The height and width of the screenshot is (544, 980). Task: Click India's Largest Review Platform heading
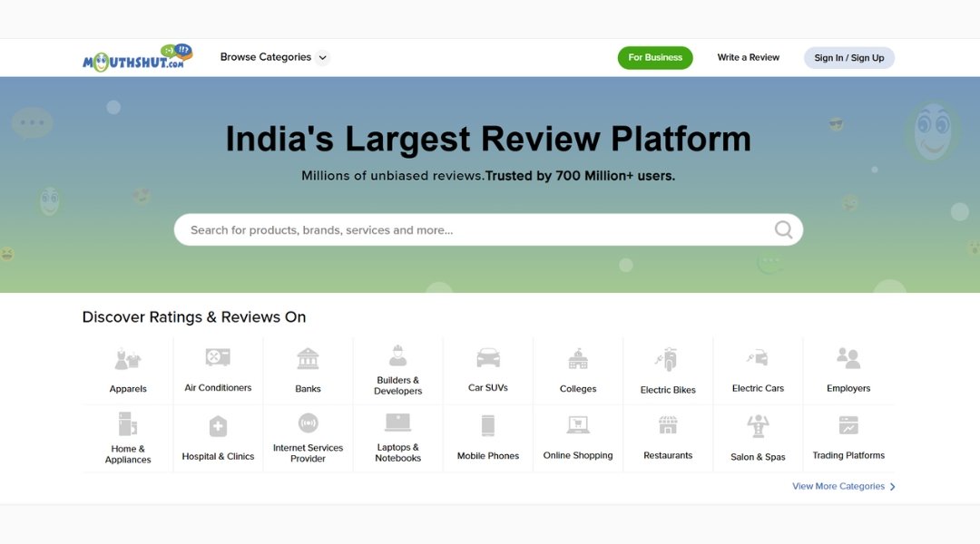(488, 139)
